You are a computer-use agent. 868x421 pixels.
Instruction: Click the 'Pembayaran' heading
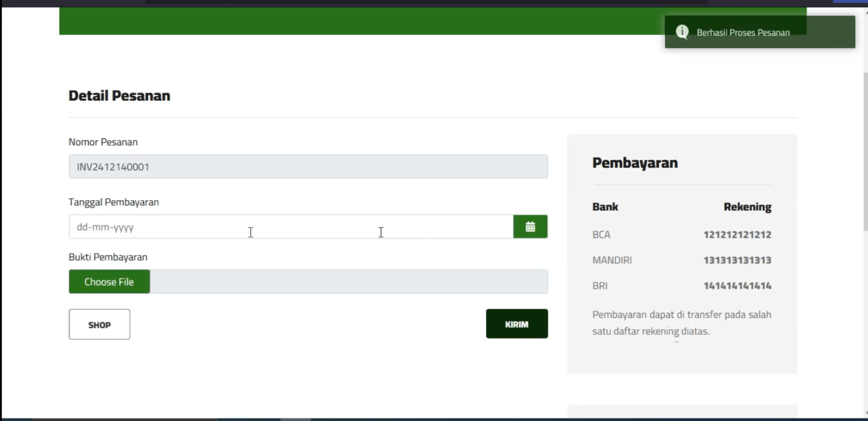(x=635, y=163)
